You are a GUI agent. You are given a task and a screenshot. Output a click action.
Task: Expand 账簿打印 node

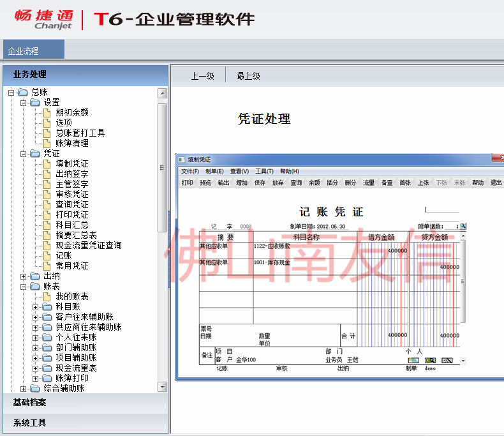click(35, 379)
